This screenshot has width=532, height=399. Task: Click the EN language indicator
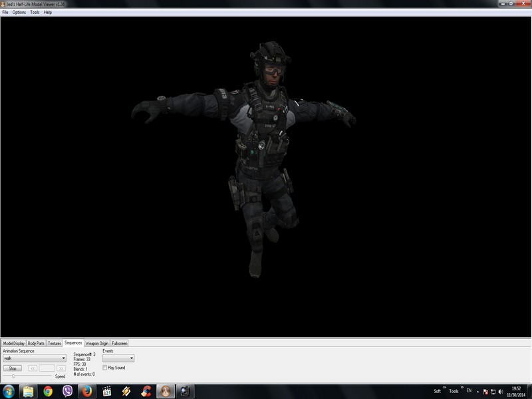(x=469, y=391)
